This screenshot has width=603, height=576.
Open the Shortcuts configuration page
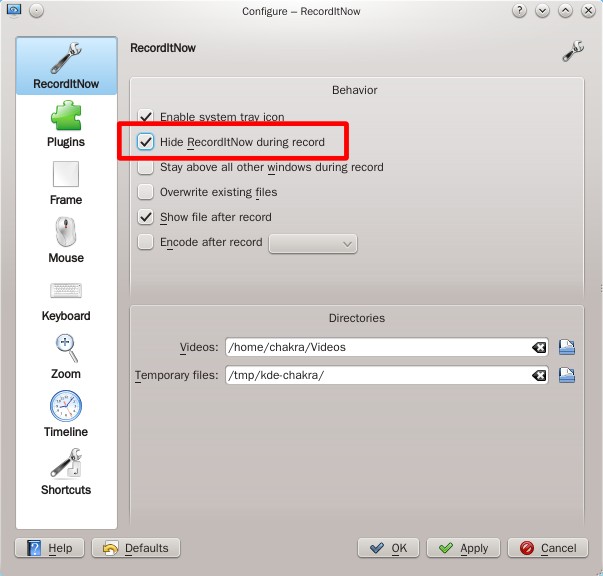point(66,472)
